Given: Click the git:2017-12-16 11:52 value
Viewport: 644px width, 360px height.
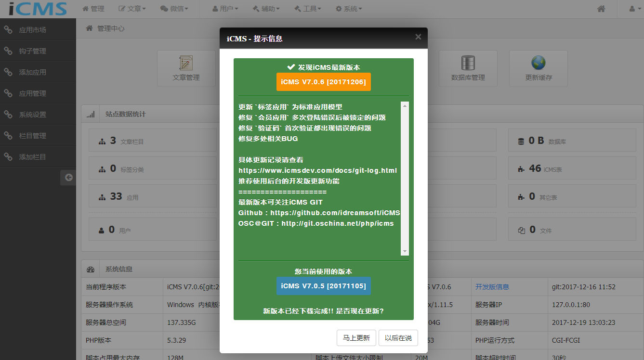Looking at the screenshot, I should click(584, 287).
